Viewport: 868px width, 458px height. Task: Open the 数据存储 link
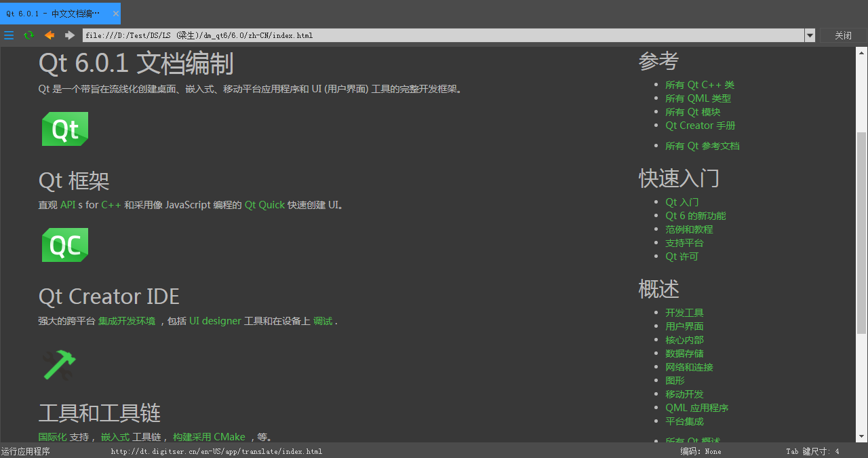click(684, 354)
